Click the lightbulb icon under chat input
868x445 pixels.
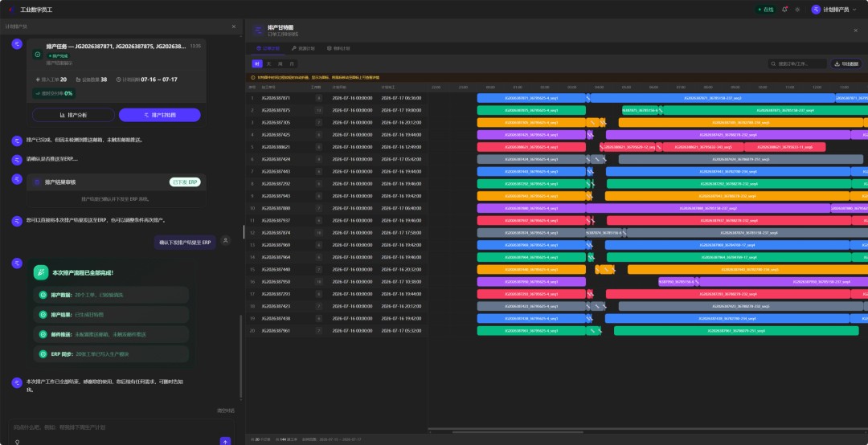tap(17, 442)
